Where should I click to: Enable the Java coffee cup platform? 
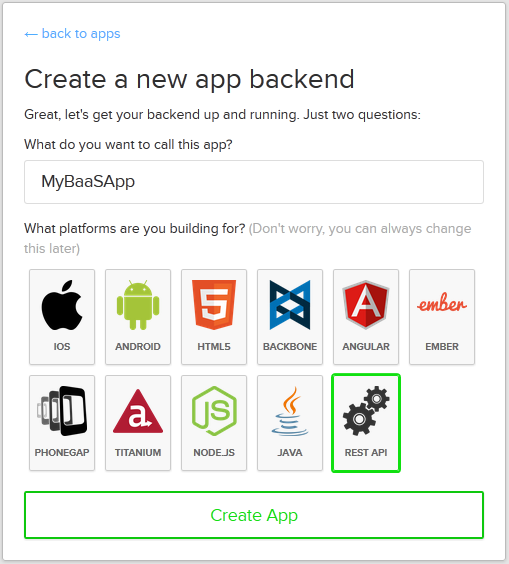point(290,423)
